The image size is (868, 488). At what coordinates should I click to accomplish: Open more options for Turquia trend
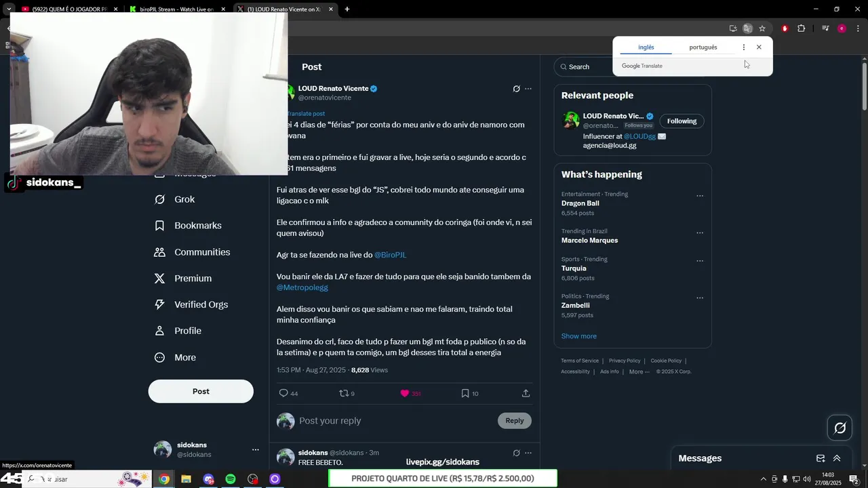coord(700,261)
